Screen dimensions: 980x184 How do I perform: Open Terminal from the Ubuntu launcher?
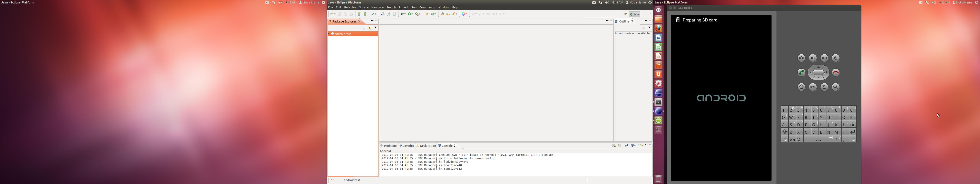[x=658, y=102]
